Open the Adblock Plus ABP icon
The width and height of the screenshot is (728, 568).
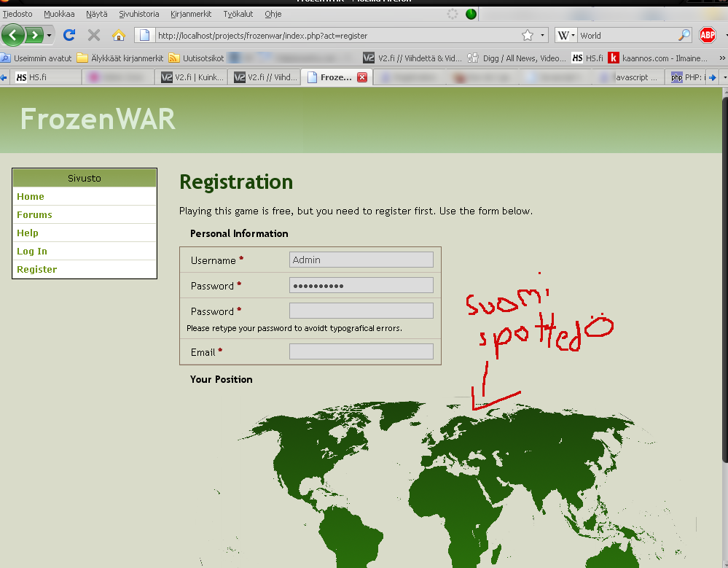[707, 35]
